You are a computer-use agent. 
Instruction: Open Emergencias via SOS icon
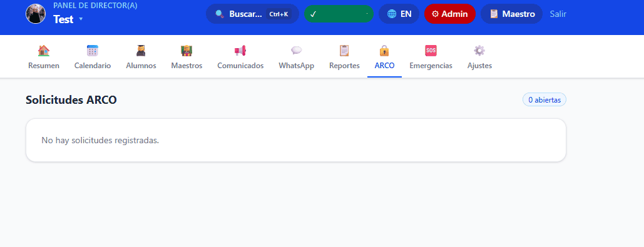pyautogui.click(x=431, y=51)
